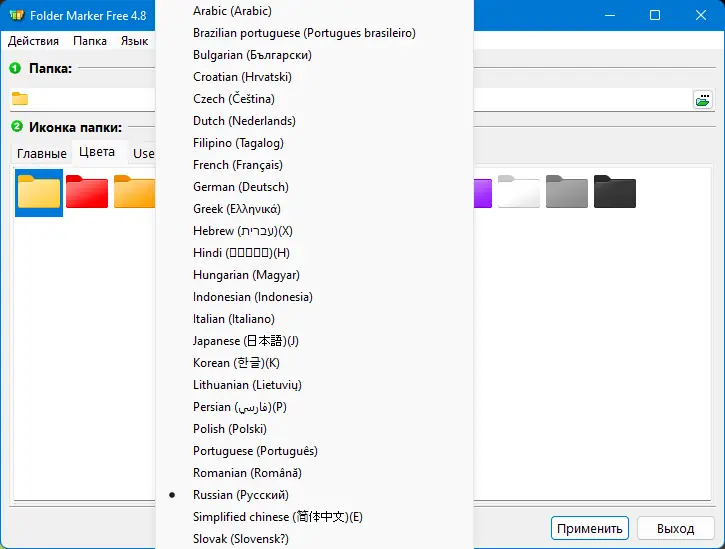Choose Indonesian (Indonesia) language
The image size is (725, 549).
point(314,296)
